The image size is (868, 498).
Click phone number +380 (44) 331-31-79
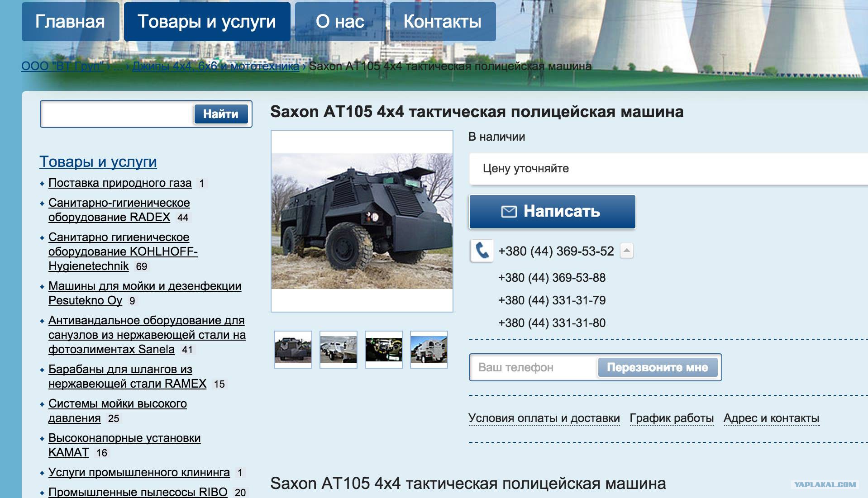[552, 300]
